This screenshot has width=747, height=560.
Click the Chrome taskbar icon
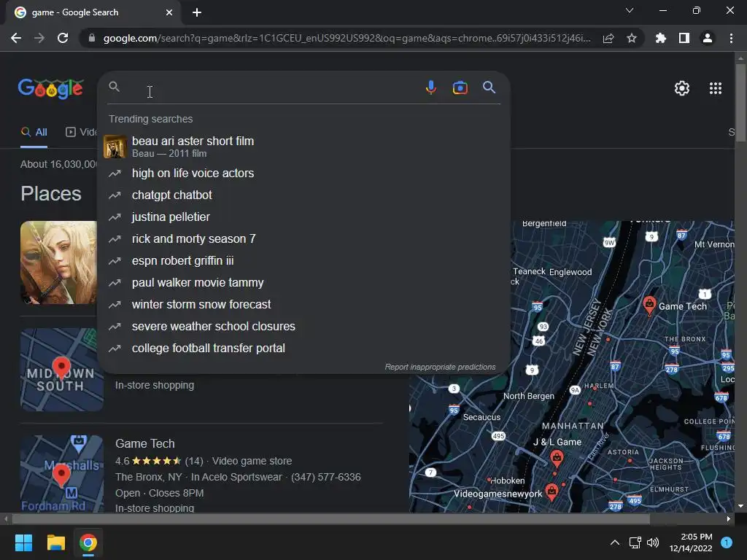tap(88, 542)
